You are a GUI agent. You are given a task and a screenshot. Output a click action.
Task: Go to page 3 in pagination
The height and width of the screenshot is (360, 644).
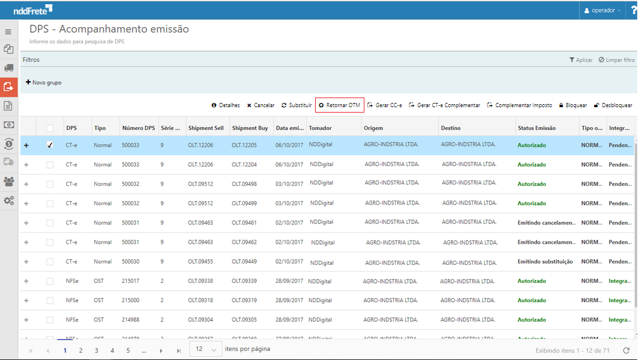click(96, 350)
